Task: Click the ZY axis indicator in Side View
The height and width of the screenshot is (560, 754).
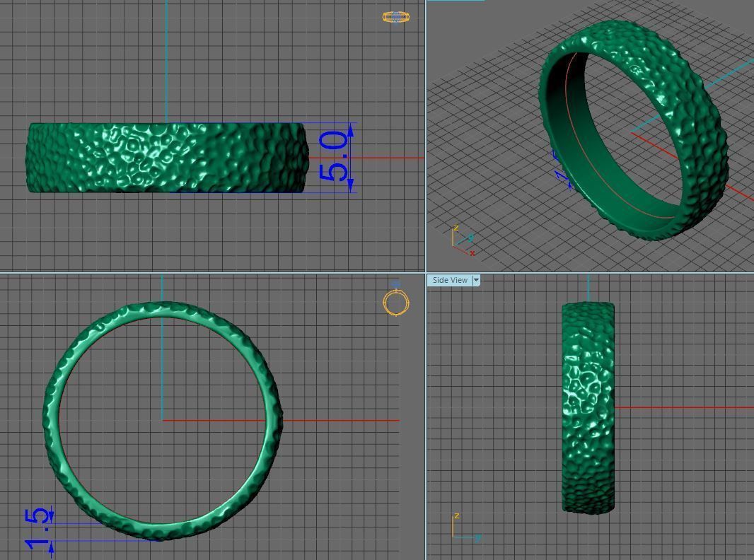Action: pyautogui.click(x=466, y=527)
